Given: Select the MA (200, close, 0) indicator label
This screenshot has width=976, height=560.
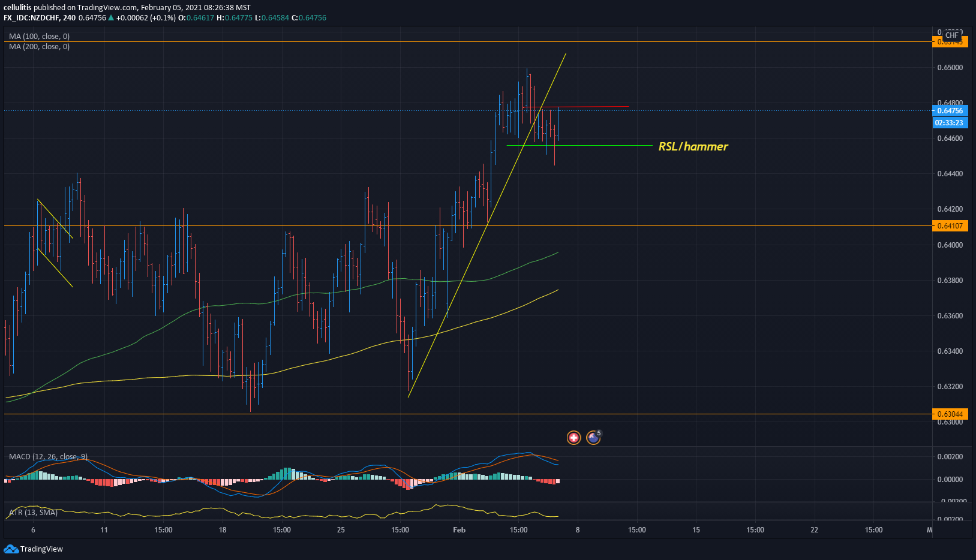Looking at the screenshot, I should (40, 47).
